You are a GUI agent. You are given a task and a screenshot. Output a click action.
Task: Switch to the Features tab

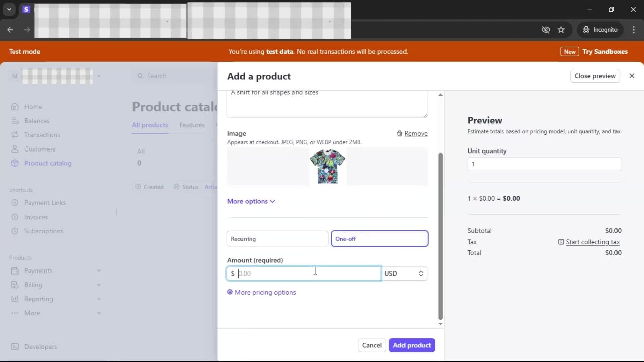192,125
